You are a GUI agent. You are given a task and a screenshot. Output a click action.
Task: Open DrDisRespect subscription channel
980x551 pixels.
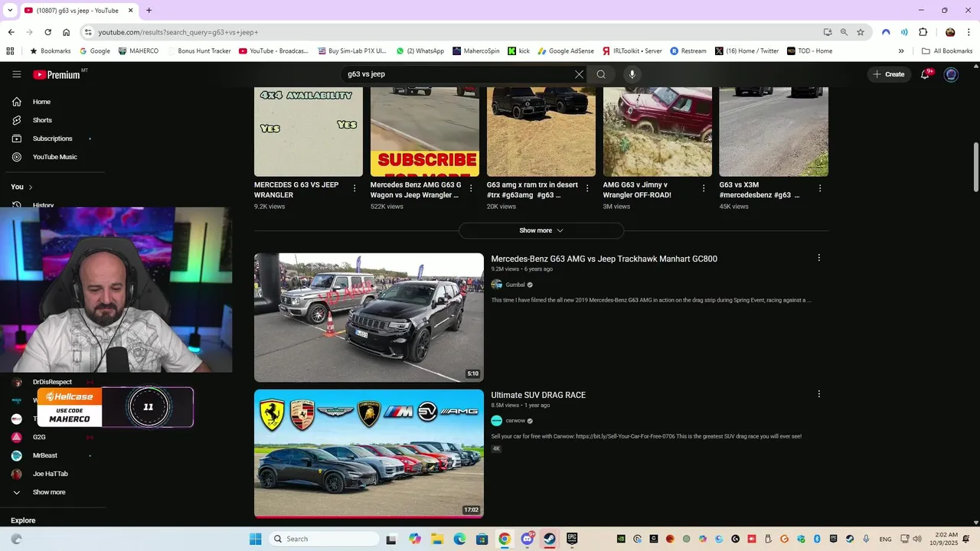51,382
